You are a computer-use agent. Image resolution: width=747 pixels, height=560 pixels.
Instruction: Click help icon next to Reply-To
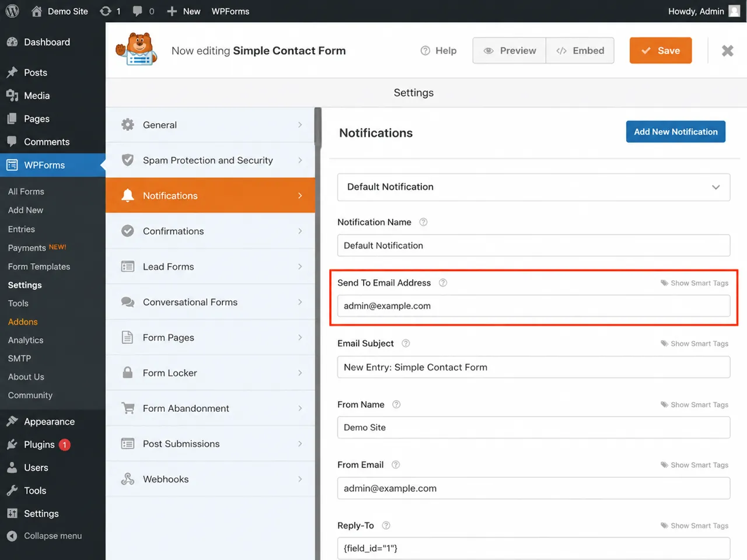pos(386,526)
